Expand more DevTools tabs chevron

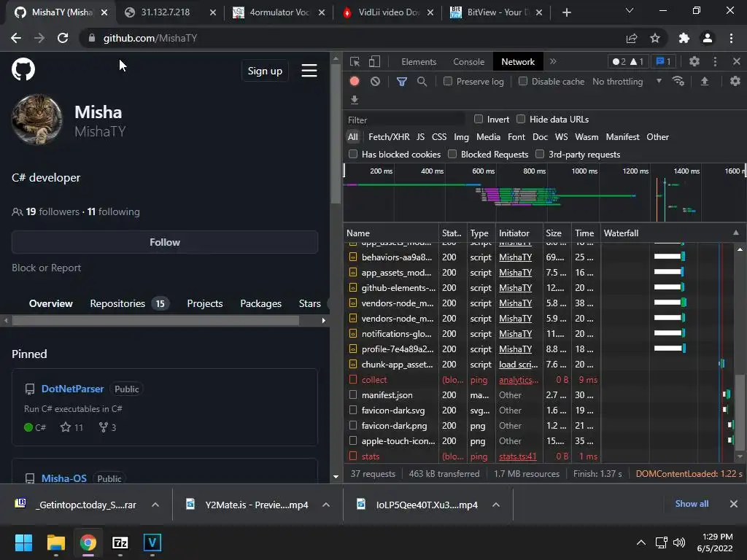(553, 61)
